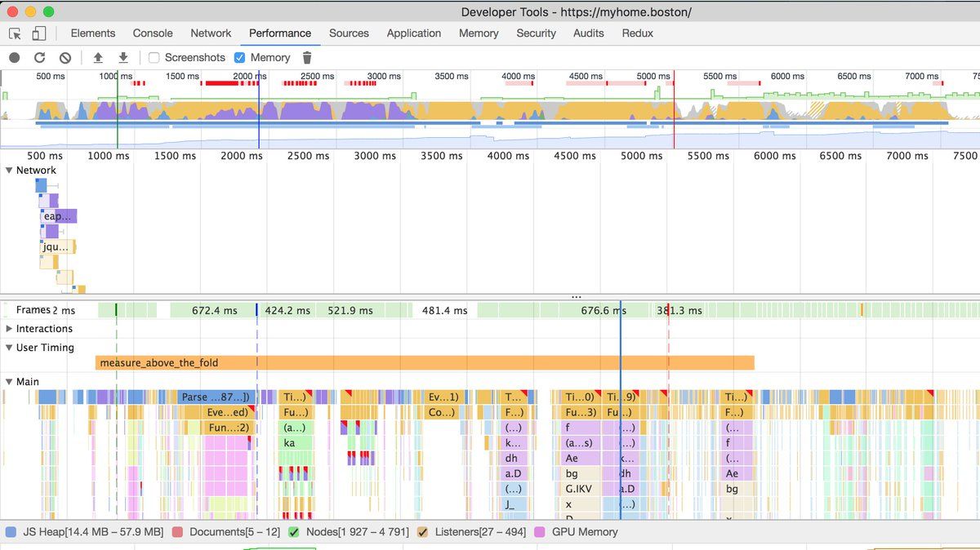Click the reload and profile icon
The image size is (980, 550).
click(x=39, y=58)
